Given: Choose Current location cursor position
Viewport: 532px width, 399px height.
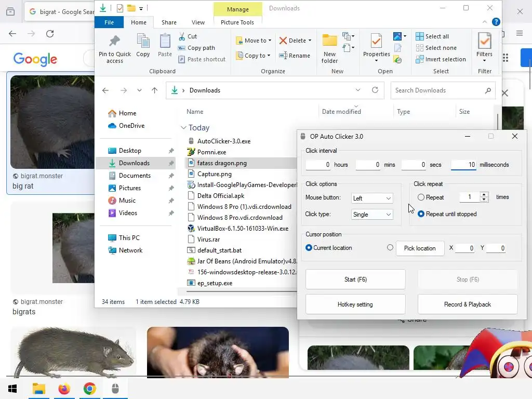Looking at the screenshot, I should pos(309,248).
